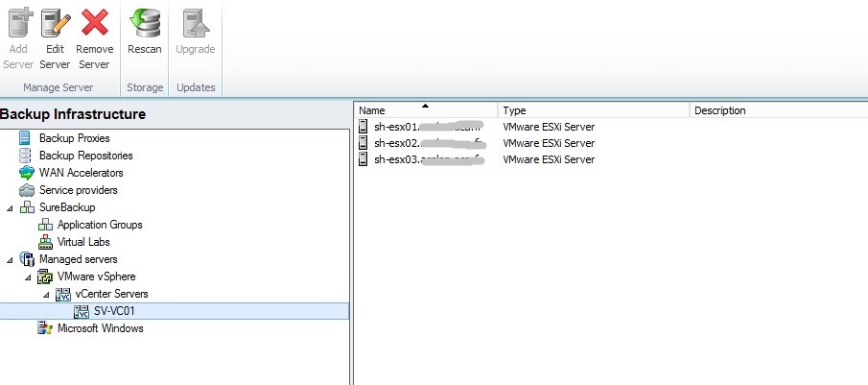
Task: Click the Managed servers icon
Action: [x=27, y=258]
